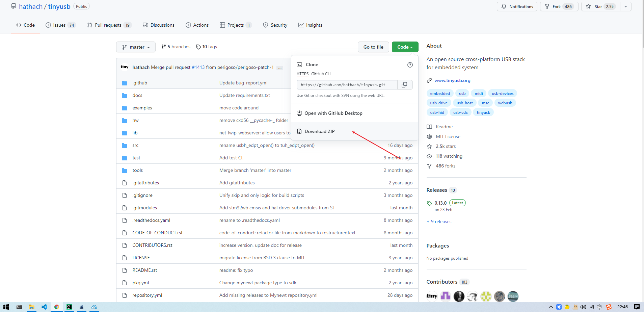The width and height of the screenshot is (644, 312).
Task: Open the Discussions tab
Action: click(159, 25)
